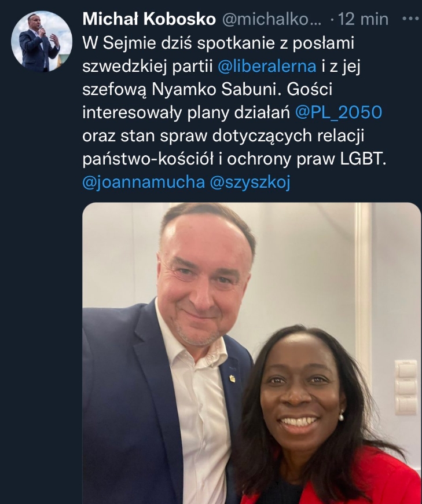Click the wall light switches in the photo
The height and width of the screenshot is (504, 422).
click(405, 387)
